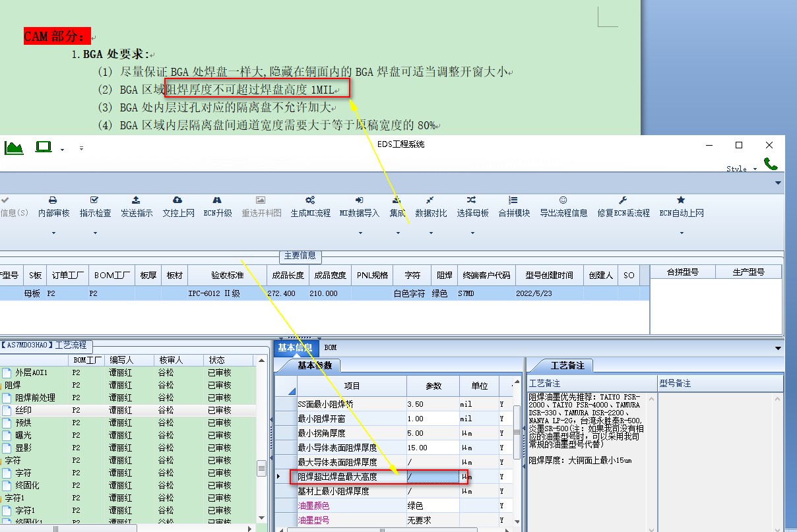Screen dimensions: 797x532
Task: Click the 指示检查 toolbar icon
Action: pyautogui.click(x=94, y=200)
